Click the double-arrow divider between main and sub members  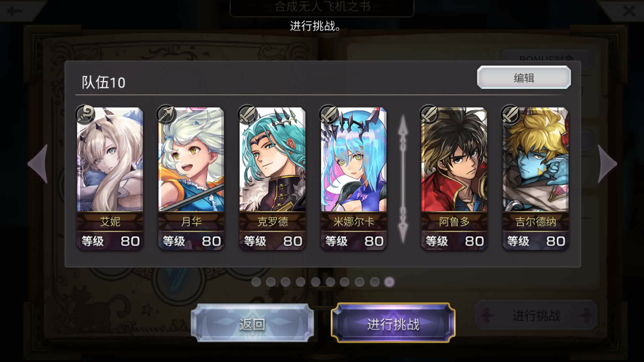tap(403, 179)
